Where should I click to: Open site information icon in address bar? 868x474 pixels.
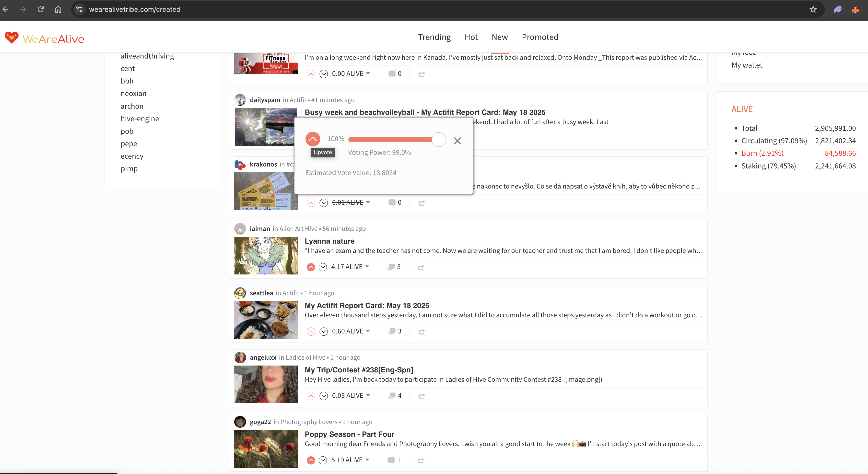coord(80,9)
